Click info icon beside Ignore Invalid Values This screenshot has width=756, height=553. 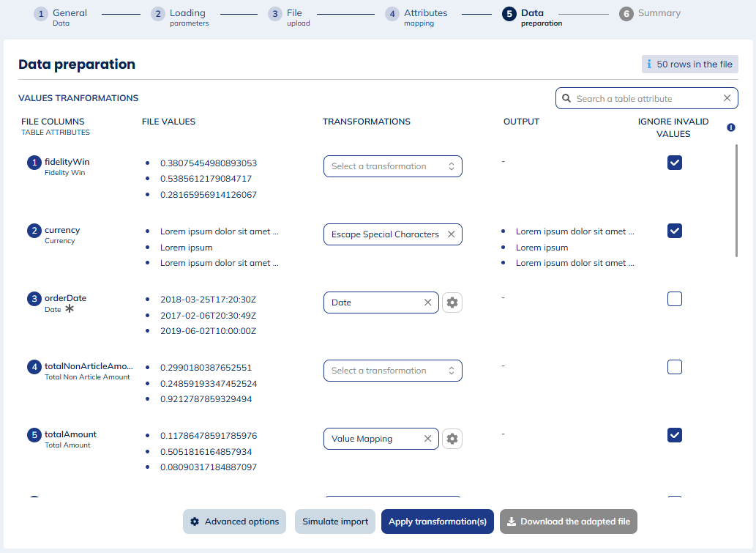[730, 127]
